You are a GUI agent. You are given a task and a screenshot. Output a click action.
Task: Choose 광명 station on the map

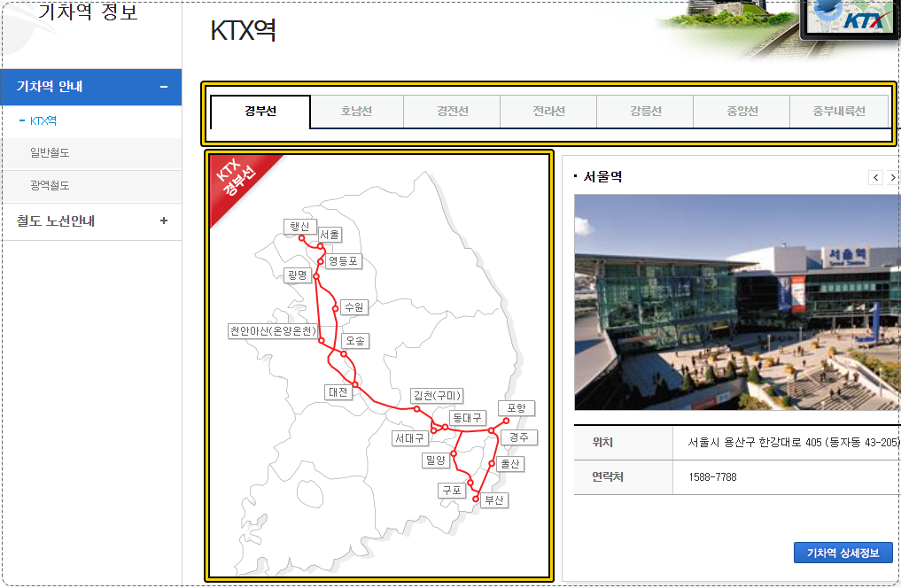(x=298, y=275)
